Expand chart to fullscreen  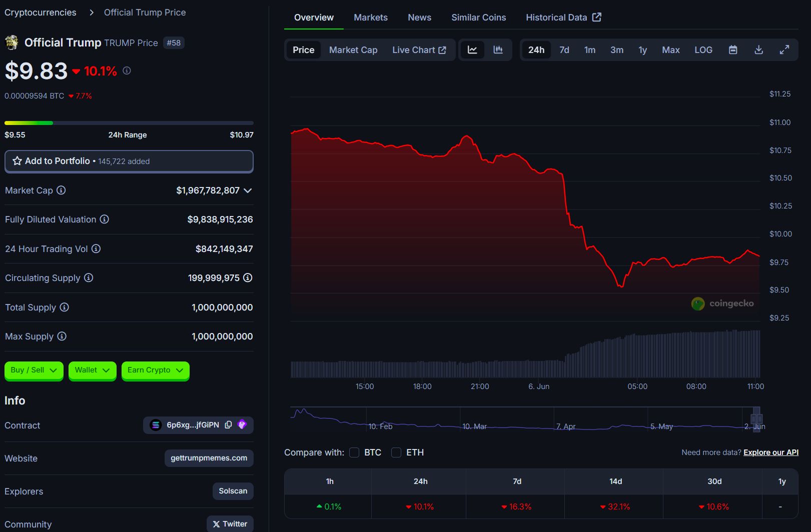(784, 49)
